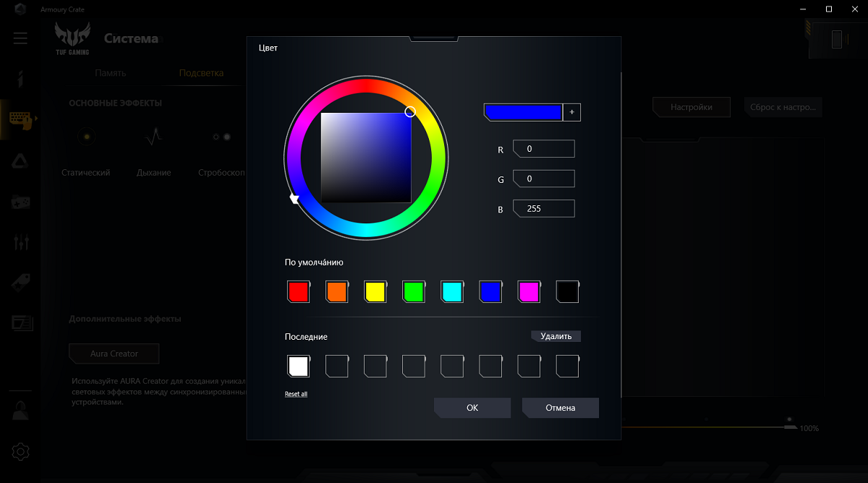Open the scenario profiles sliders icon
The width and height of the screenshot is (868, 483).
20,242
